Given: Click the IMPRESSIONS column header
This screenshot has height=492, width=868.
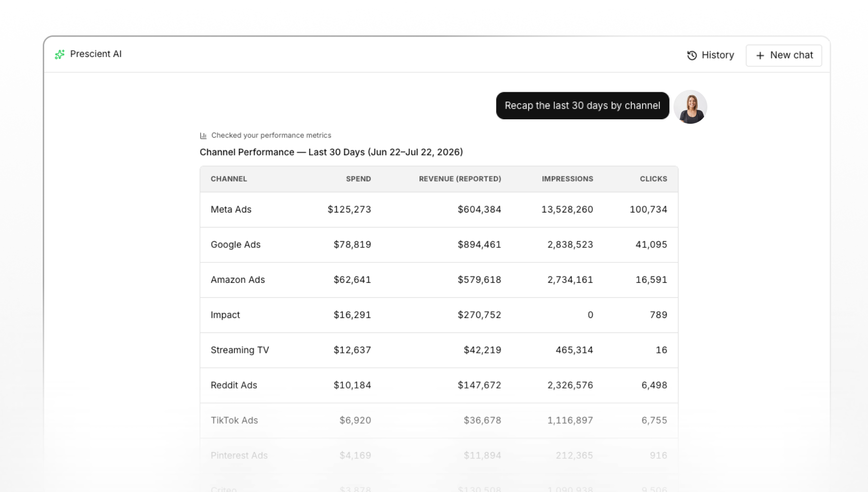Looking at the screenshot, I should point(567,179).
